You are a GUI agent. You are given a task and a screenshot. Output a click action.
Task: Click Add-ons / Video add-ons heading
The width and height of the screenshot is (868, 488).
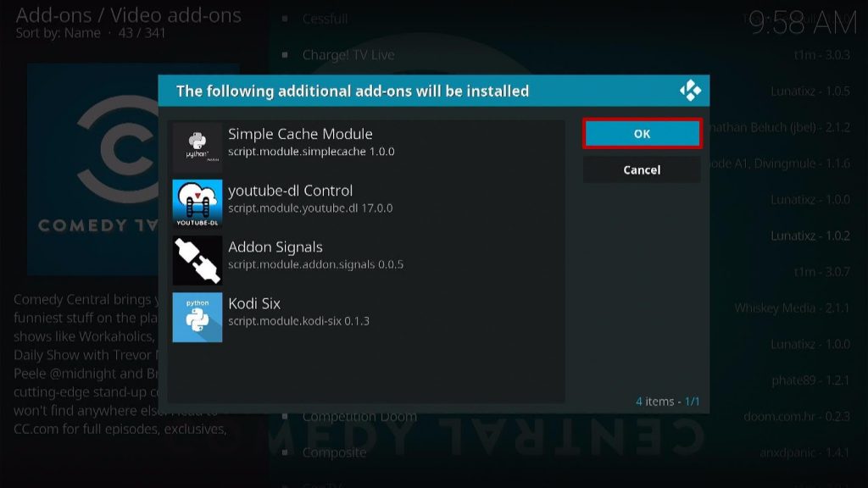(x=129, y=15)
